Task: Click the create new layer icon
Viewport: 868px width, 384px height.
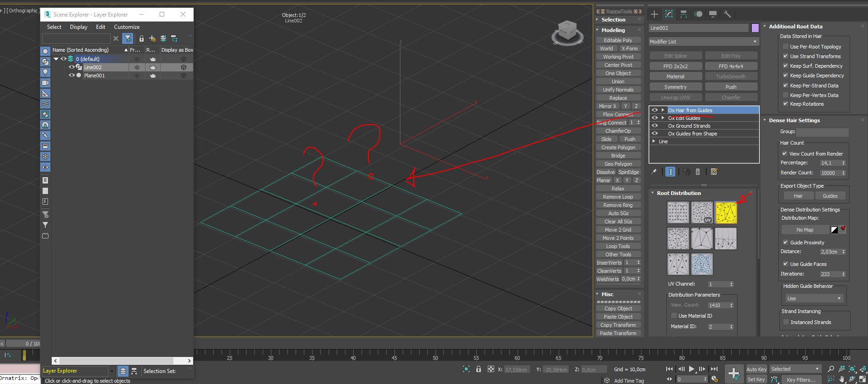Action: [152, 38]
